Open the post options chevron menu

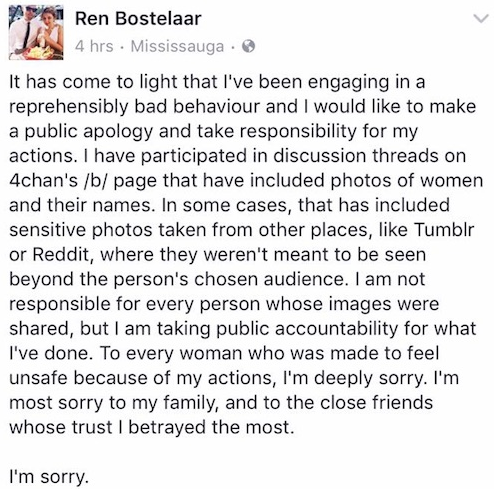481,19
